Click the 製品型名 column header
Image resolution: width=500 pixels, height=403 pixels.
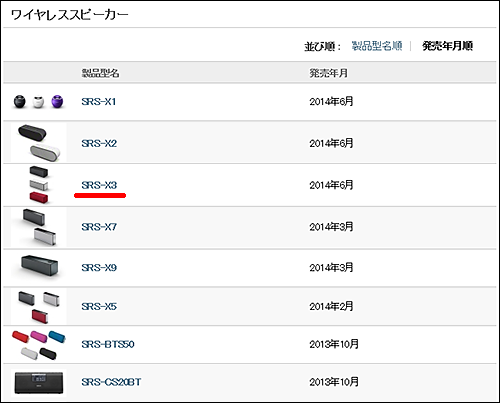[100, 73]
